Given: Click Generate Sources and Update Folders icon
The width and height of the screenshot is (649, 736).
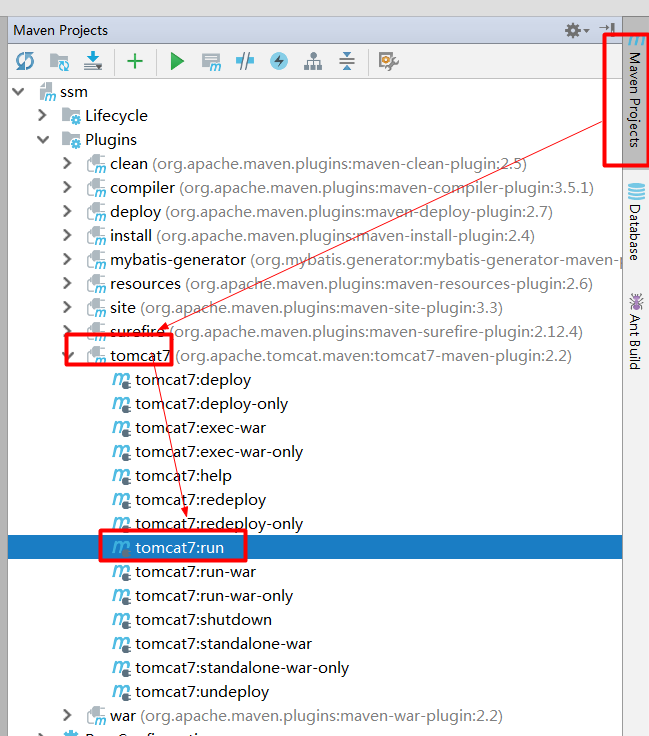Looking at the screenshot, I should (60, 61).
